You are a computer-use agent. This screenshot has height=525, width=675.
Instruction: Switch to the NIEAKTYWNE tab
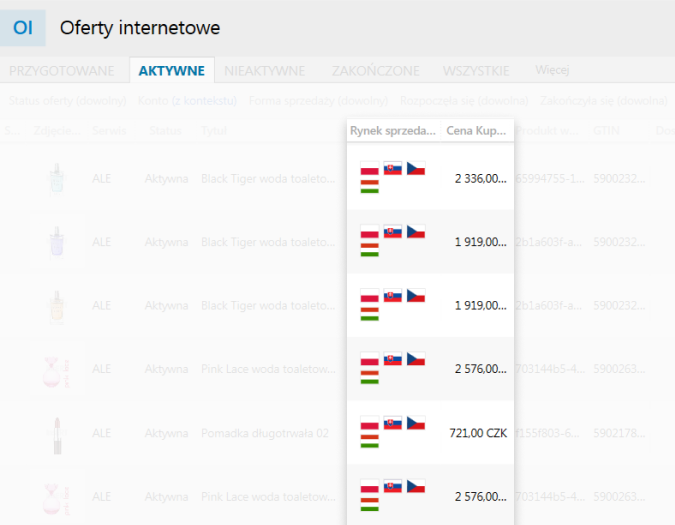click(x=264, y=71)
